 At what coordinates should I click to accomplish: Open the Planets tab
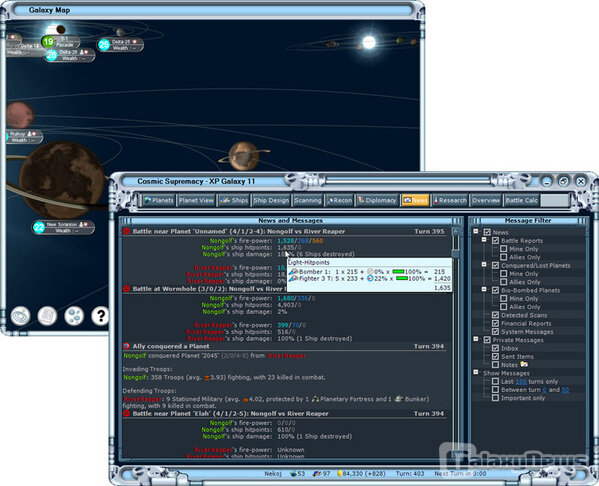click(159, 200)
